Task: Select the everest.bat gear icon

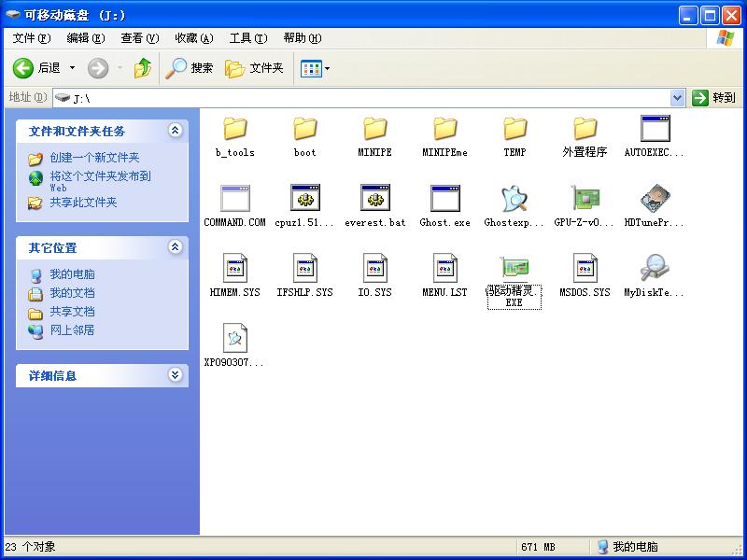Action: (373, 199)
